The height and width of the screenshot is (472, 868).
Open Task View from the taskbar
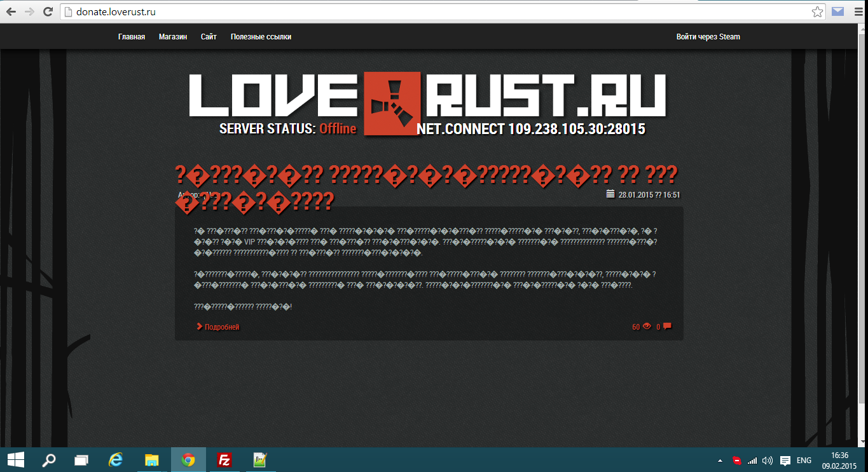(81, 459)
